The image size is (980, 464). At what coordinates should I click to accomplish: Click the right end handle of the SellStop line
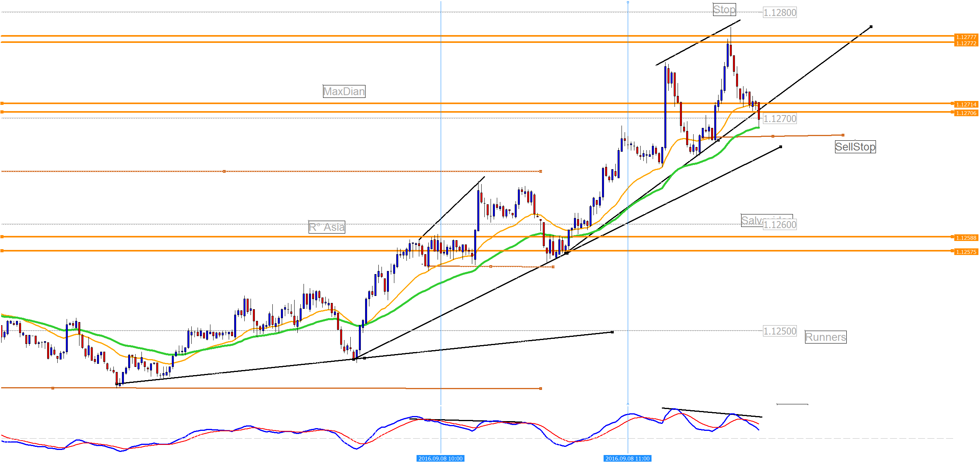pos(843,135)
